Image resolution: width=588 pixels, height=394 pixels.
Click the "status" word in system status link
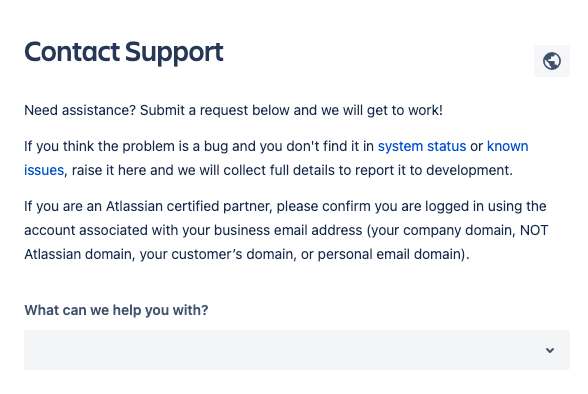(x=447, y=146)
